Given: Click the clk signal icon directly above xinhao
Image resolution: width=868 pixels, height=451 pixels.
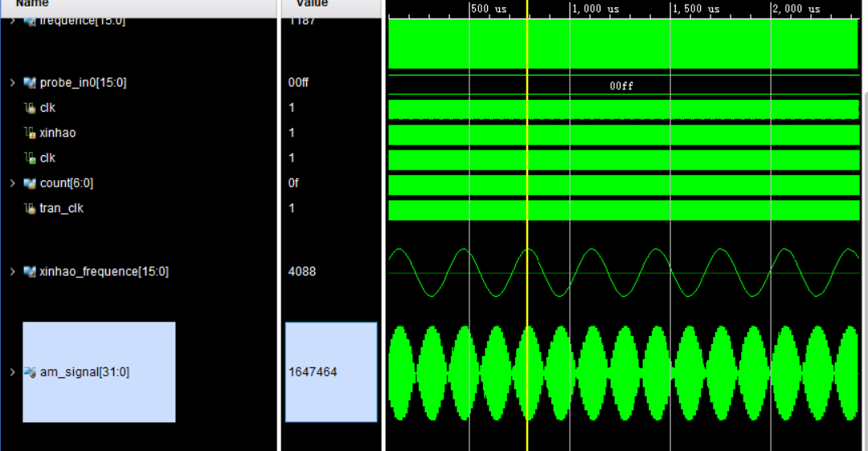Looking at the screenshot, I should [x=30, y=108].
